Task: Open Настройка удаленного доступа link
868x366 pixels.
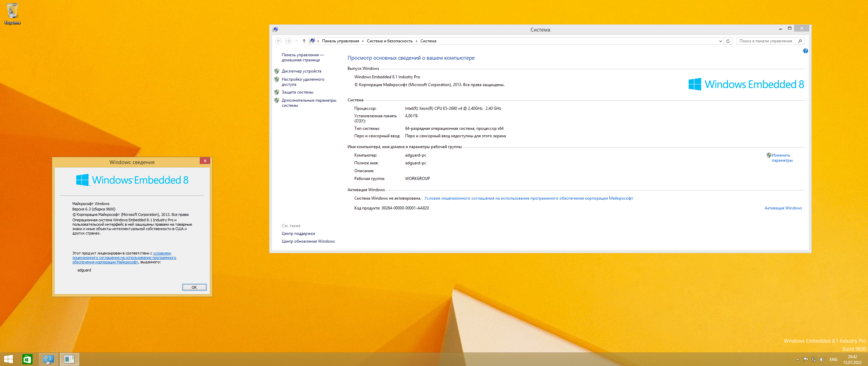Action: [x=303, y=82]
